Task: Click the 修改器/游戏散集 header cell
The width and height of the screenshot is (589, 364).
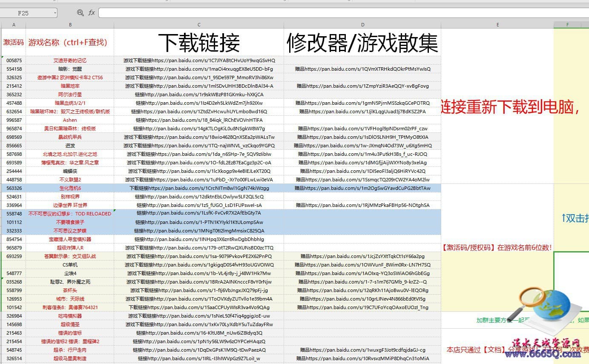Action: [x=362, y=42]
